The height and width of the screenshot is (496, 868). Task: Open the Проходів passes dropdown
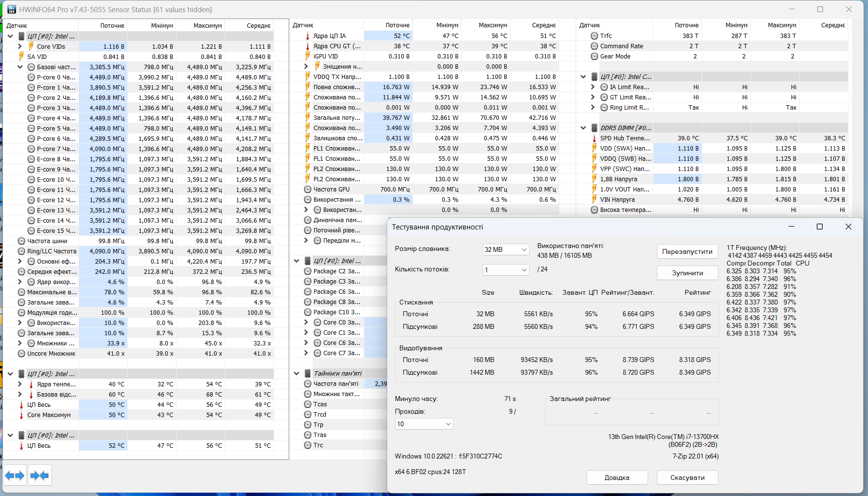coord(424,424)
